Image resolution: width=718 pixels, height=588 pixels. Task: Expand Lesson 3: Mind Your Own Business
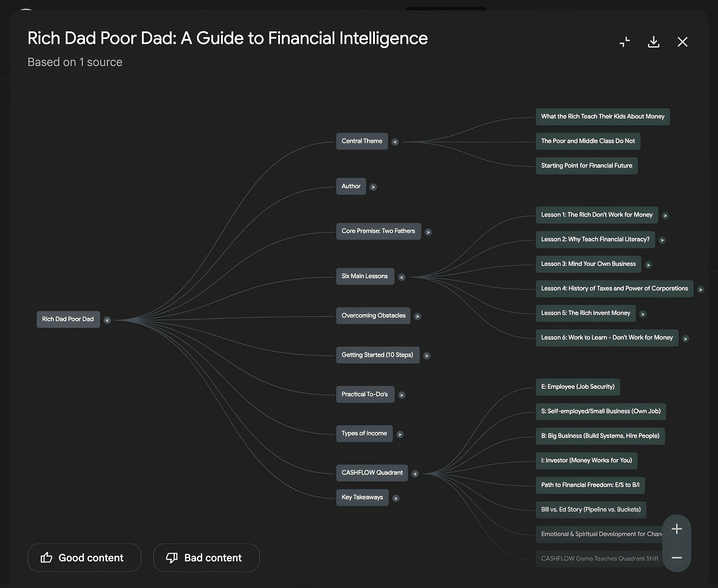[x=648, y=265]
